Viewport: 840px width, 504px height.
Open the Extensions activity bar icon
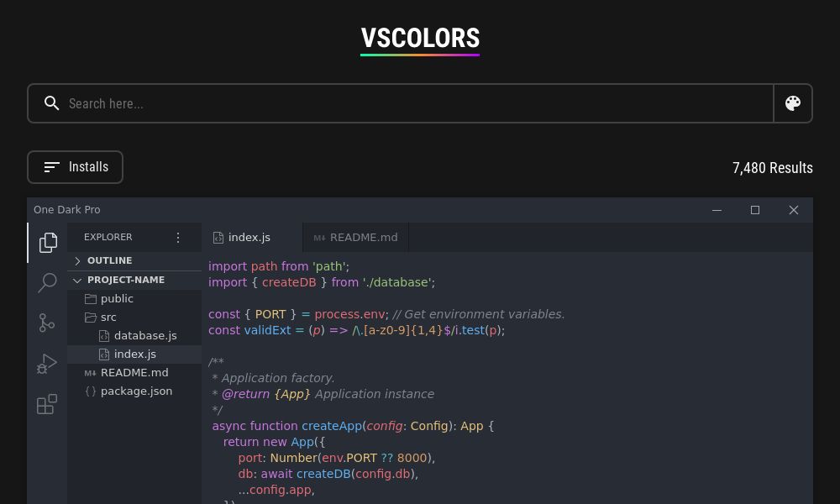click(x=47, y=404)
